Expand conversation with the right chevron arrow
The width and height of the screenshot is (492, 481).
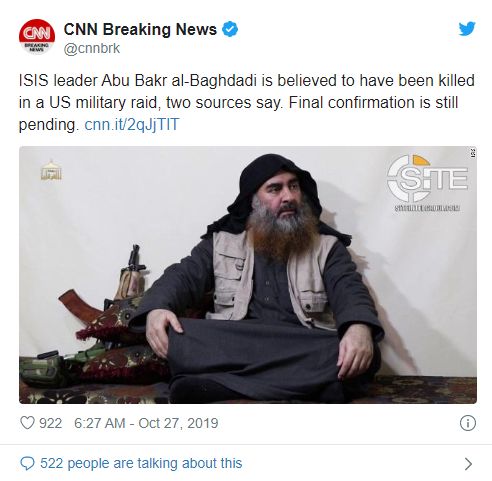tap(468, 464)
